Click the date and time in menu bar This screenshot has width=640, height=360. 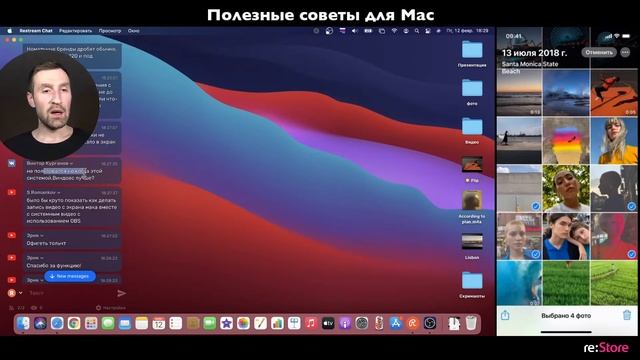click(467, 31)
